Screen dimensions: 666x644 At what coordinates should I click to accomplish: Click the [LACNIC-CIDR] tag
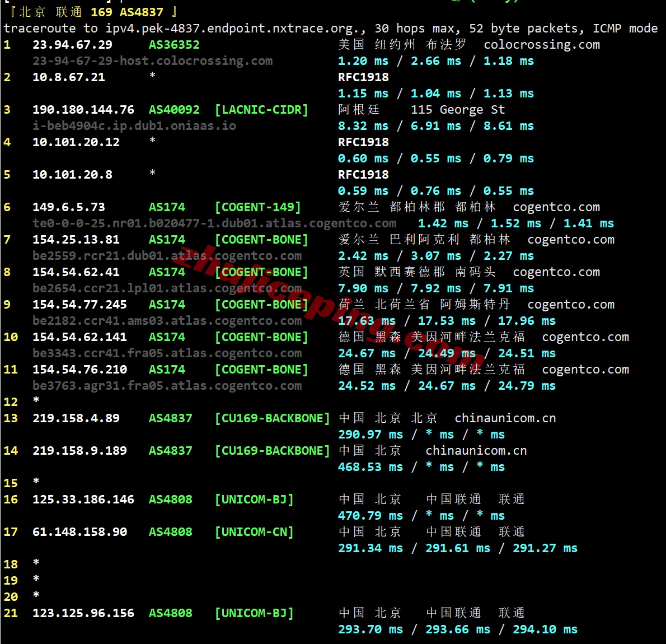click(x=261, y=110)
